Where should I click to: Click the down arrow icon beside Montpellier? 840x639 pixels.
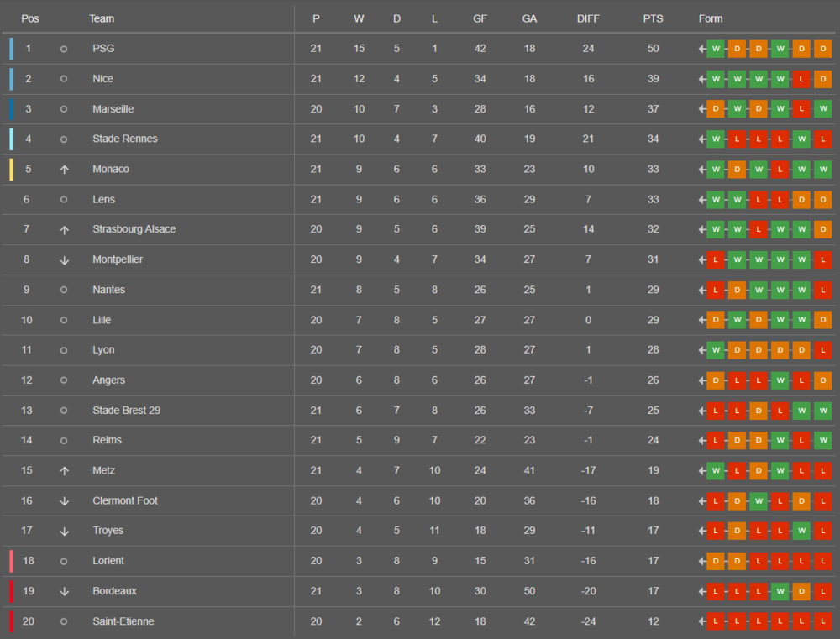65,259
